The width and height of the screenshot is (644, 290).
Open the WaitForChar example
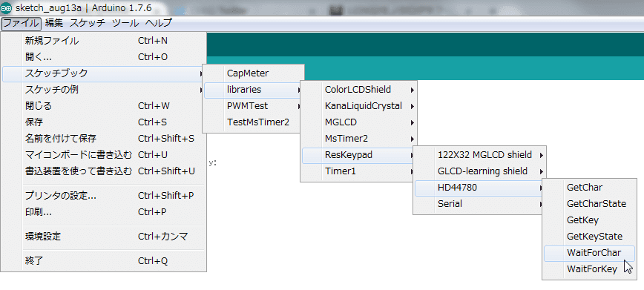click(589, 253)
